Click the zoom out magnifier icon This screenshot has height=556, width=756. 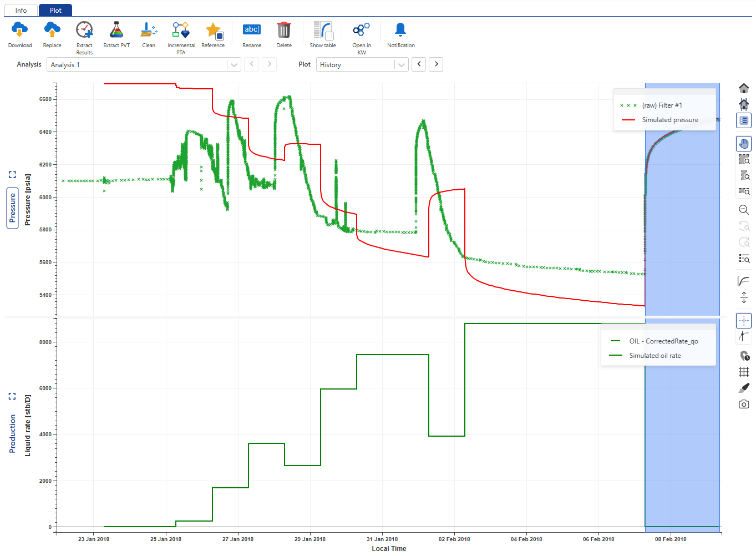tap(744, 210)
